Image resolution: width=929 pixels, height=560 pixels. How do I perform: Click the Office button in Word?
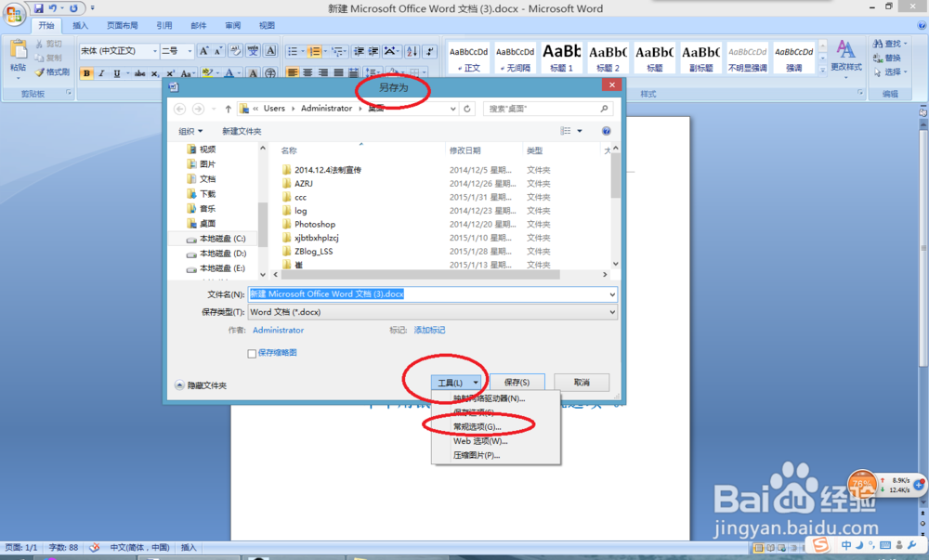point(14,14)
